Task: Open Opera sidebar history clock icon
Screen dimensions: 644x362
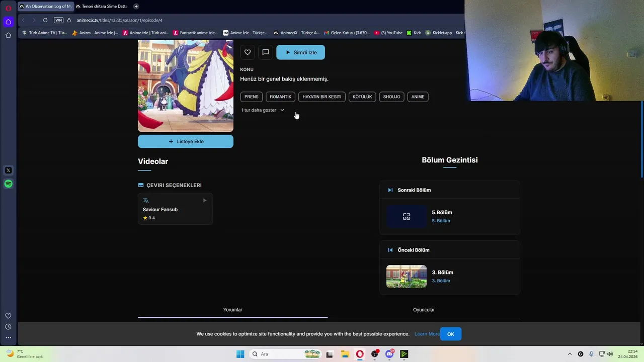Action: (x=8, y=327)
